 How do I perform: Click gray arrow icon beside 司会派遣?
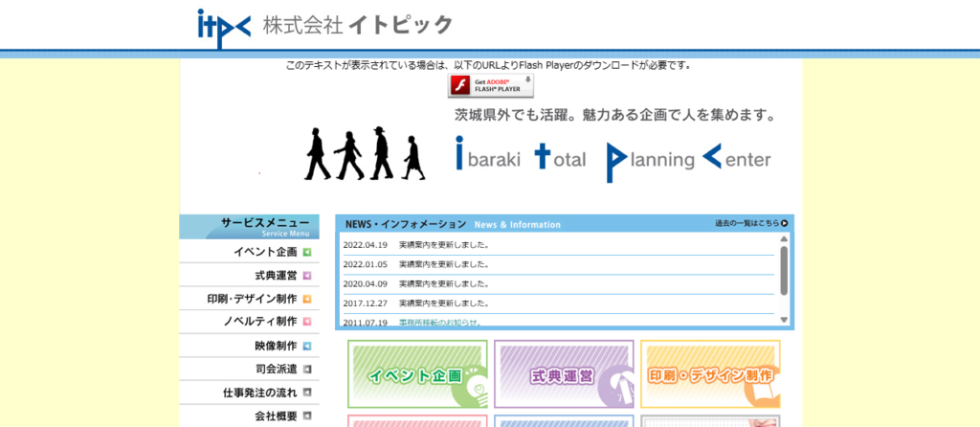point(307,370)
